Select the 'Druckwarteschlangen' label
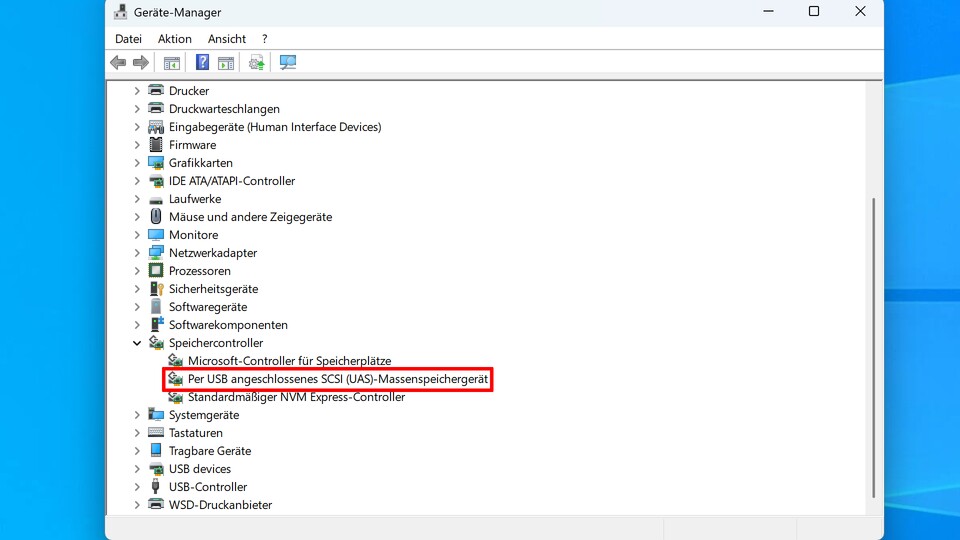 coord(224,109)
